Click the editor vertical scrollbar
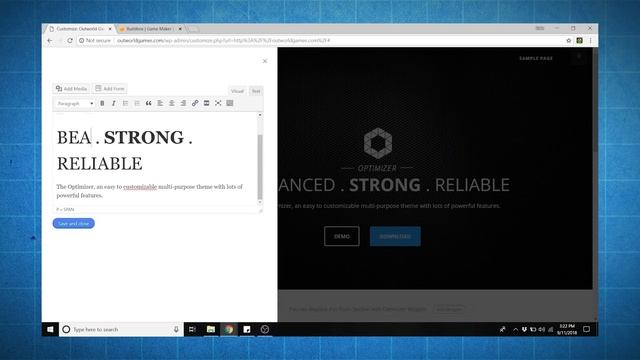This screenshot has width=640, height=360. click(260, 166)
